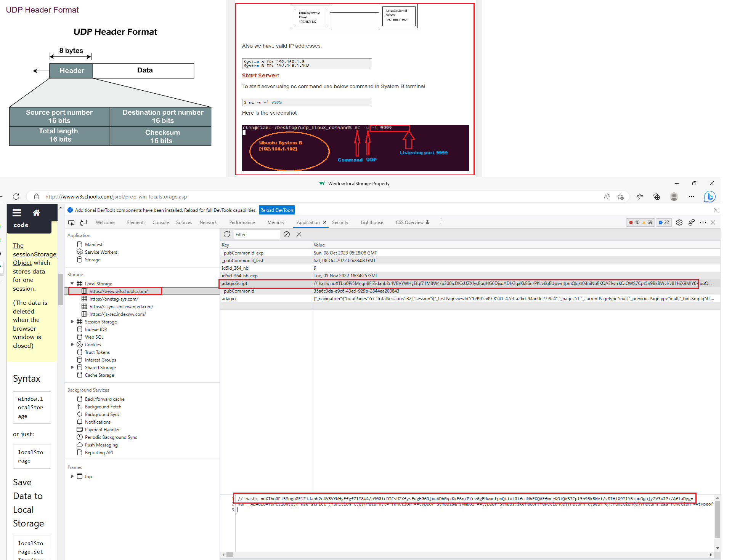The height and width of the screenshot is (560, 732).
Task: Open the Collections icon in browser toolbar
Action: pos(657,197)
